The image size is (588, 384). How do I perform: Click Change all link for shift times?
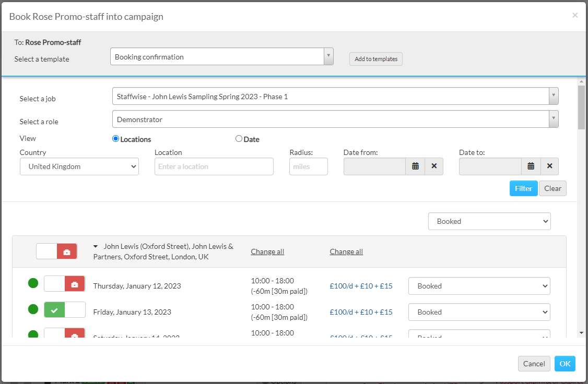point(267,252)
